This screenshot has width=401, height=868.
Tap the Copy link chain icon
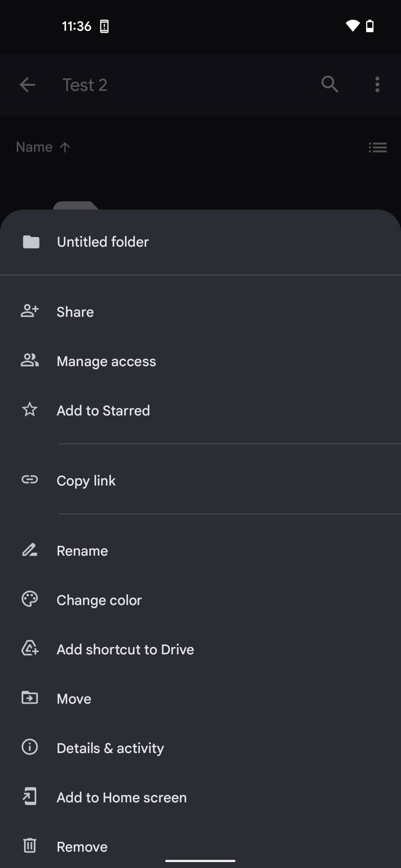(x=29, y=480)
